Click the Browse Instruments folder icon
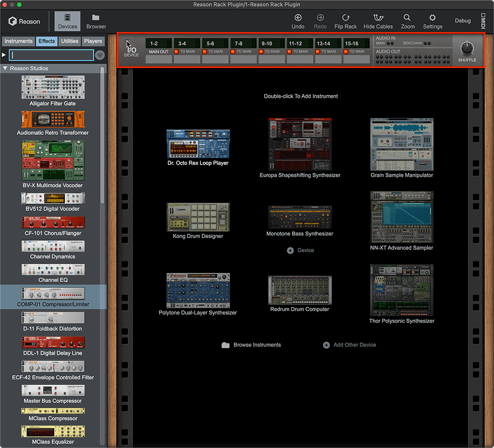Screen dimensions: 494x448 click(x=225, y=345)
